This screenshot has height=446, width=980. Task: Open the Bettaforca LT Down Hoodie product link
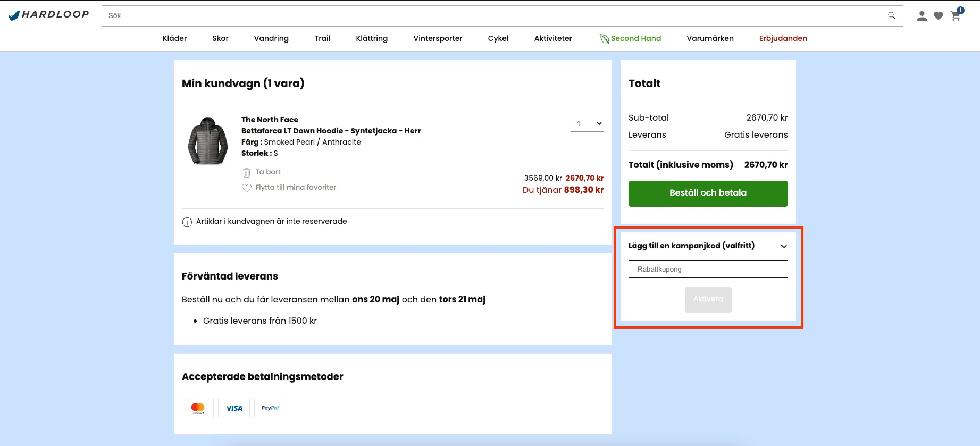(x=331, y=131)
